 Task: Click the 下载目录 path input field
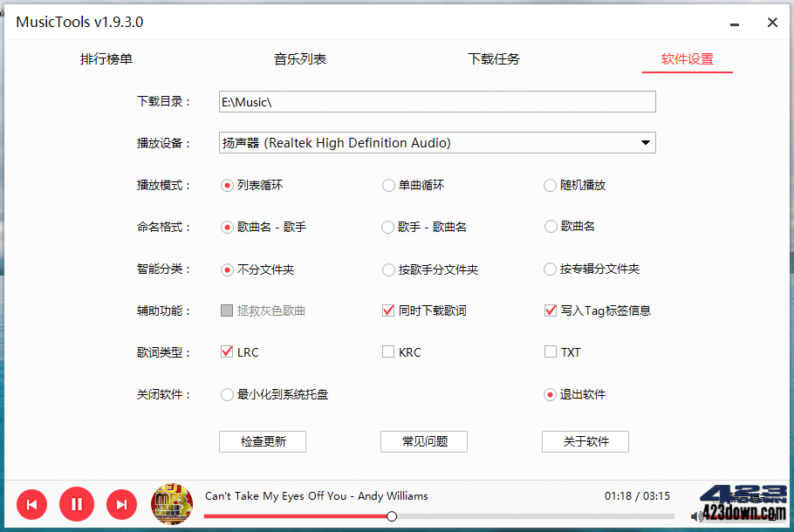(436, 101)
